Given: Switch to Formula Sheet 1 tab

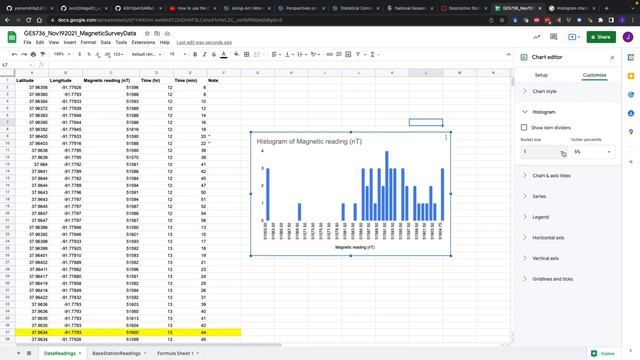Looking at the screenshot, I should pyautogui.click(x=178, y=353).
